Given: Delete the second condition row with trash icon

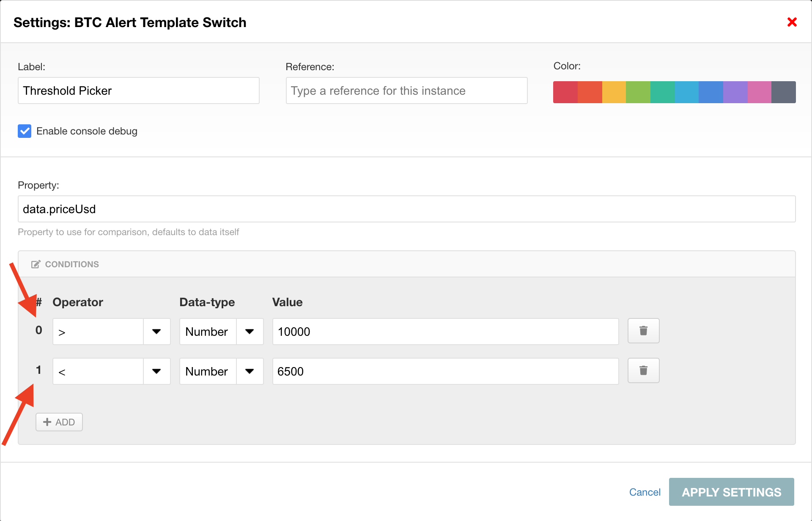Looking at the screenshot, I should tap(643, 370).
